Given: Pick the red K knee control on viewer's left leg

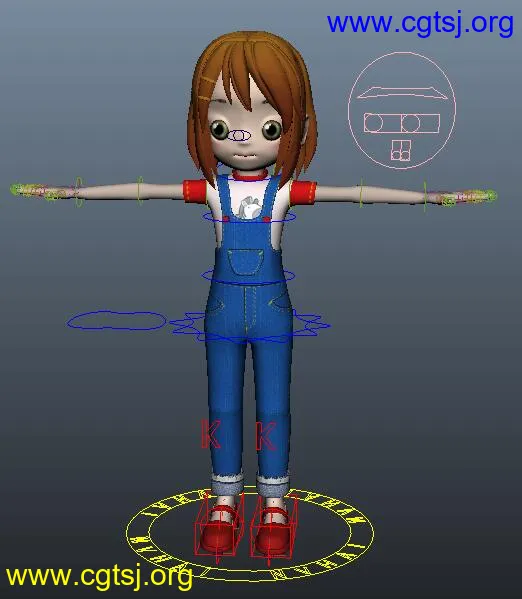Looking at the screenshot, I should [211, 434].
